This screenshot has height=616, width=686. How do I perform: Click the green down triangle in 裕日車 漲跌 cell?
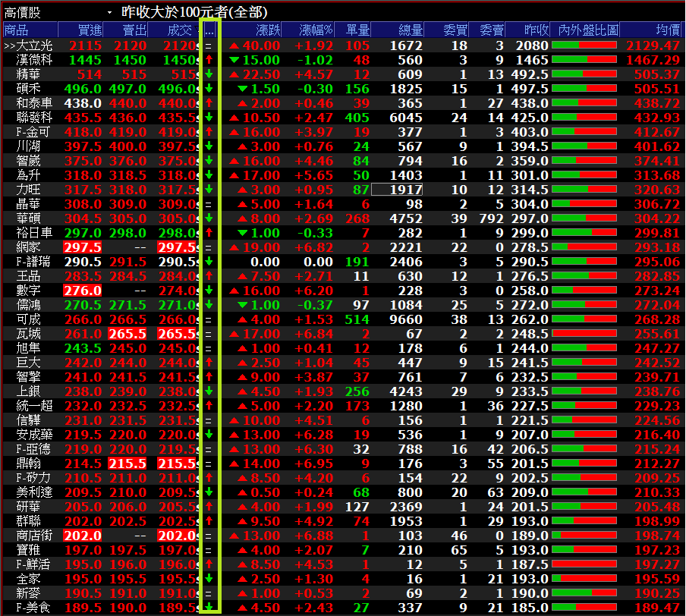(x=242, y=233)
